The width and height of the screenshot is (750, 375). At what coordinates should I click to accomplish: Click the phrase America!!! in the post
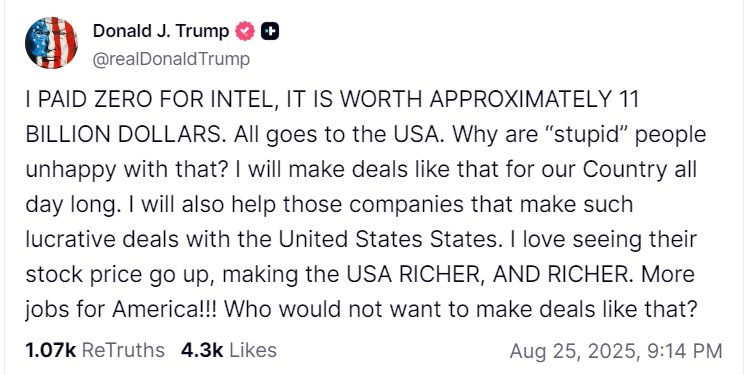(x=164, y=310)
